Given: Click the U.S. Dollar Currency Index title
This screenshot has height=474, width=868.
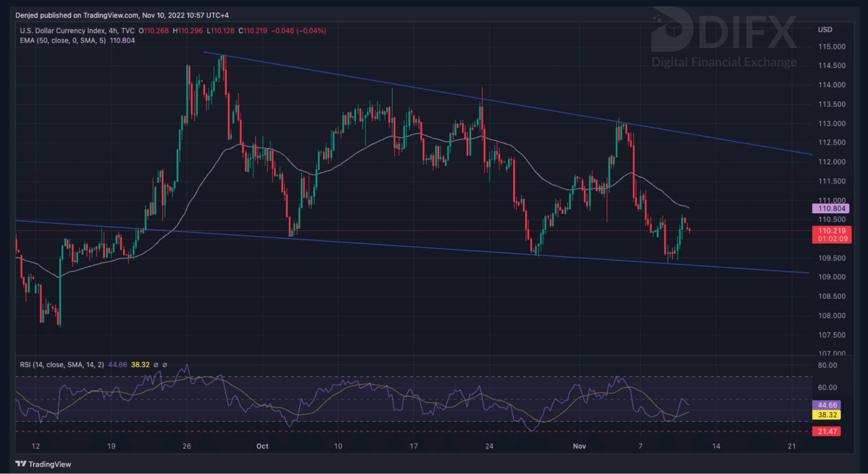Looking at the screenshot, I should coord(62,31).
